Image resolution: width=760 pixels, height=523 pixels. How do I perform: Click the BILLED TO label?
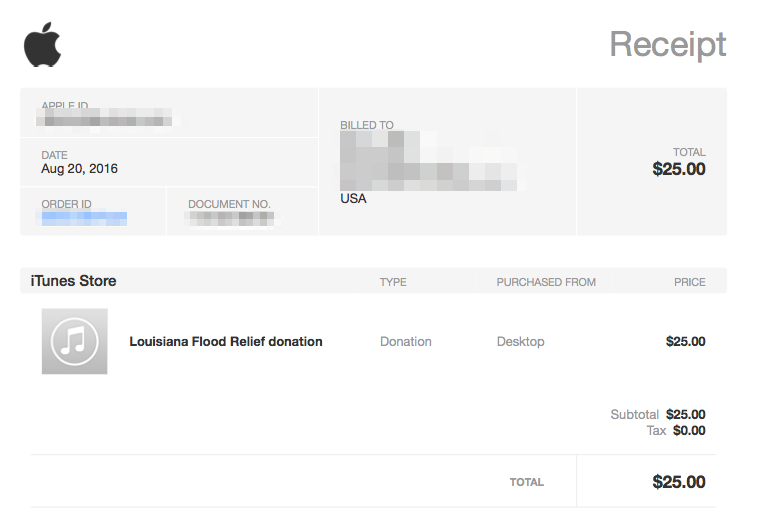click(x=367, y=125)
